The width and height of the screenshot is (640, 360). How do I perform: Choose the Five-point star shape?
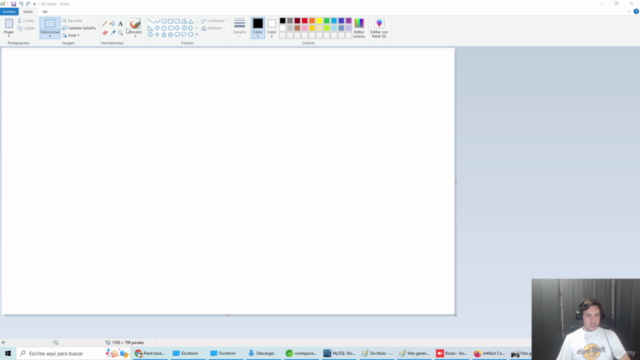164,35
